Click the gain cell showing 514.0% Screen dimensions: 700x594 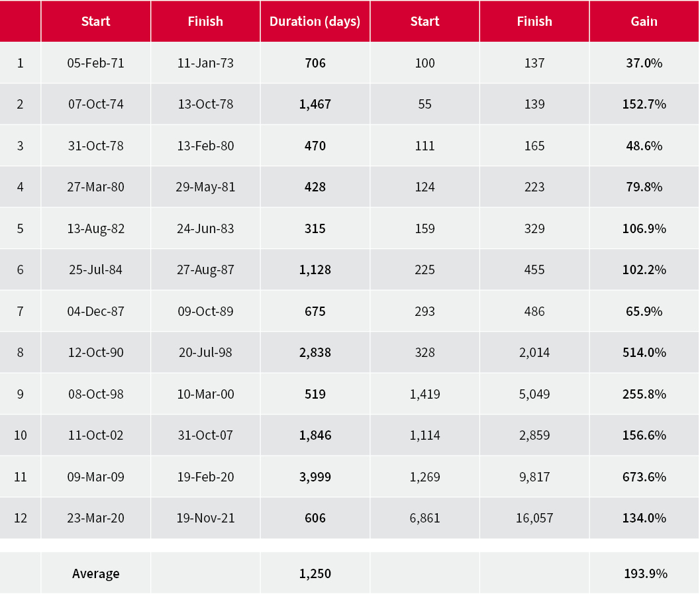point(644,352)
